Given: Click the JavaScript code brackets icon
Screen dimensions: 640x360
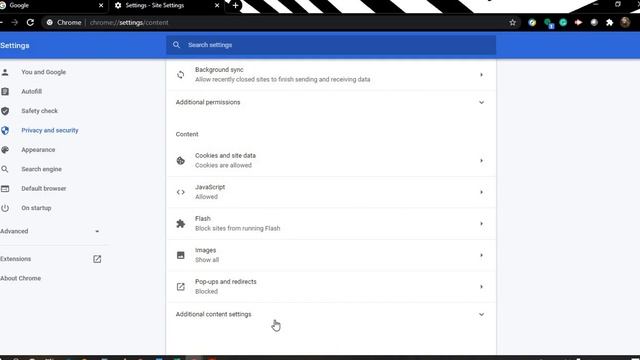Looking at the screenshot, I should [180, 192].
